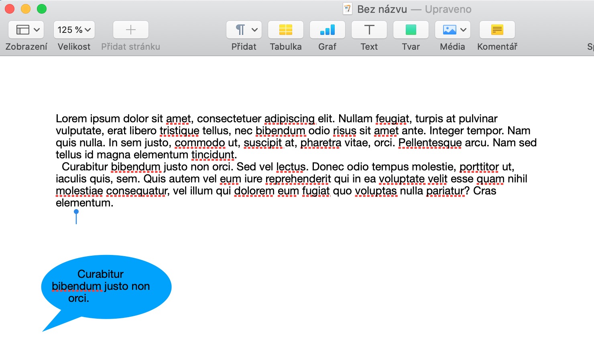Image resolution: width=594 pixels, height=364 pixels.
Task: Click the misspelled word 'adipiscing'
Action: [x=289, y=119]
